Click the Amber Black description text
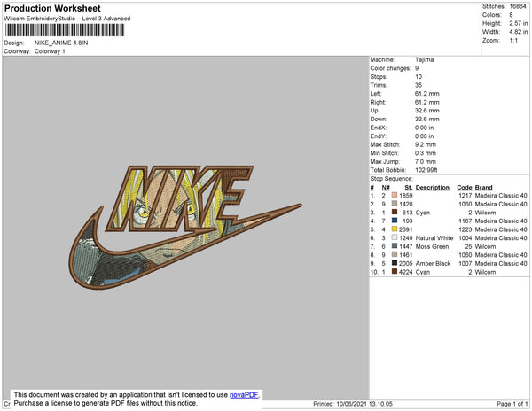 pos(433,263)
